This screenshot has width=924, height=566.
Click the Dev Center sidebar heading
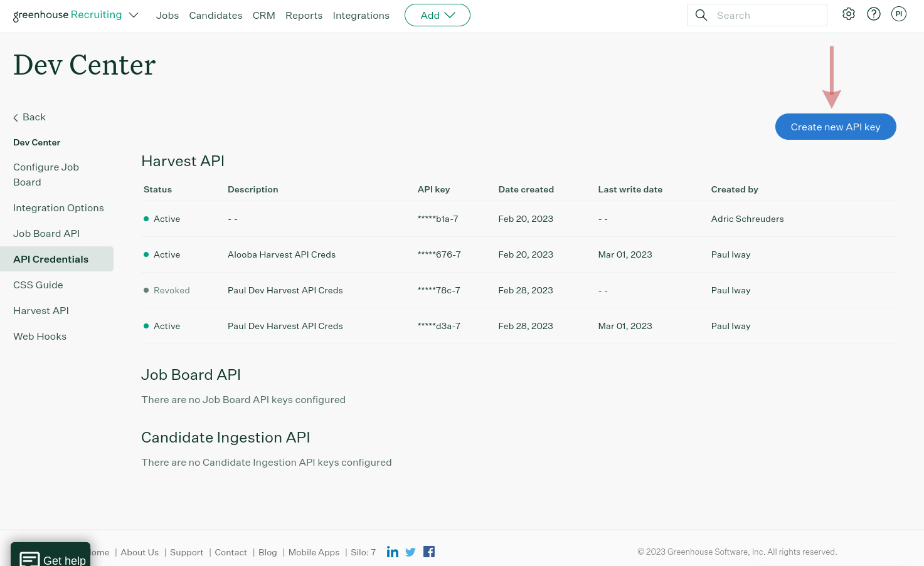(x=37, y=142)
